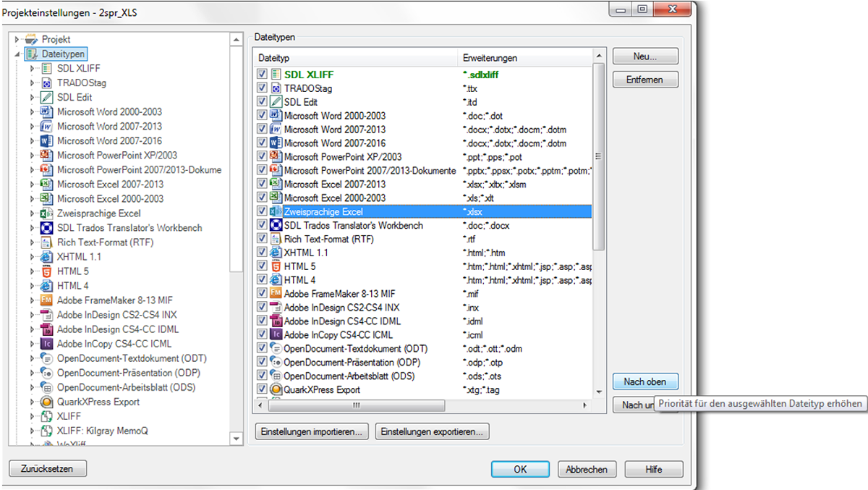Click the Adobe FrameMaker 8-13 MIF tree icon
868x490 pixels.
coord(46,300)
